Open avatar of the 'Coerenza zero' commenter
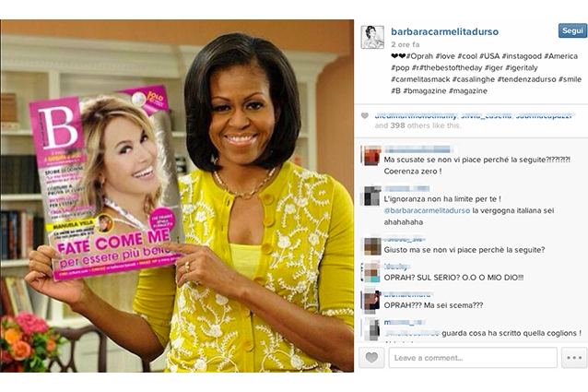This screenshot has height=392, width=588. tap(371, 155)
